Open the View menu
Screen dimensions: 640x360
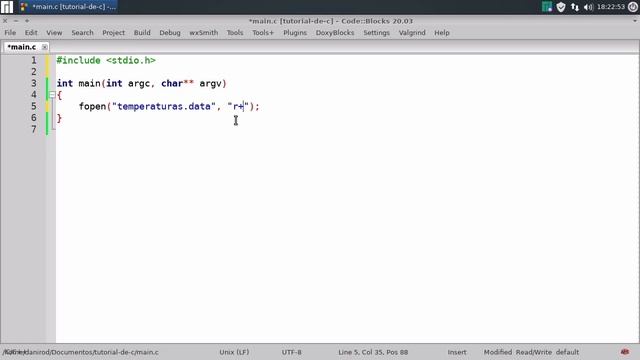pyautogui.click(x=54, y=33)
